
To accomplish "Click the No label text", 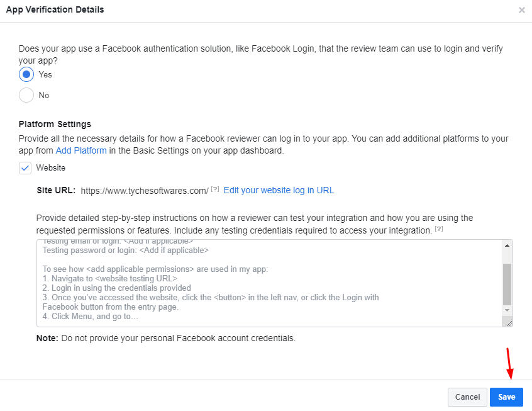I will tap(44, 95).
